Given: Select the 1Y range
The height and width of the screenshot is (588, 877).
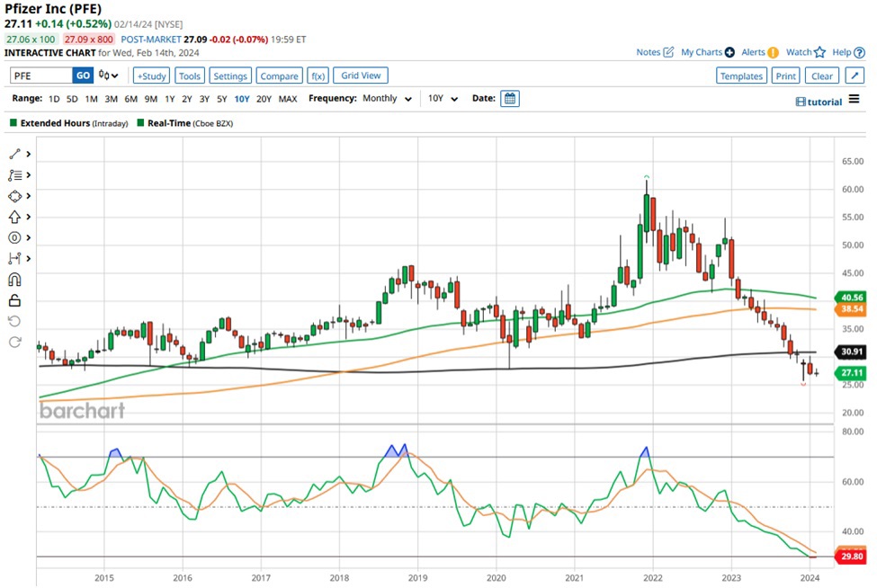Looking at the screenshot, I should (x=170, y=99).
